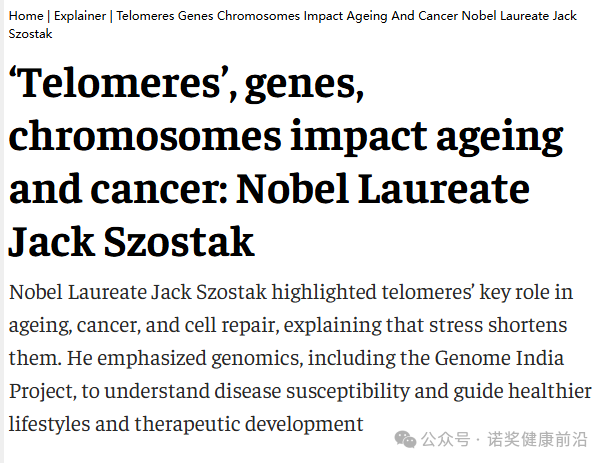Screen dimensions: 607x463
Task: Click 'and cancer:' in the headline
Action: [118, 189]
